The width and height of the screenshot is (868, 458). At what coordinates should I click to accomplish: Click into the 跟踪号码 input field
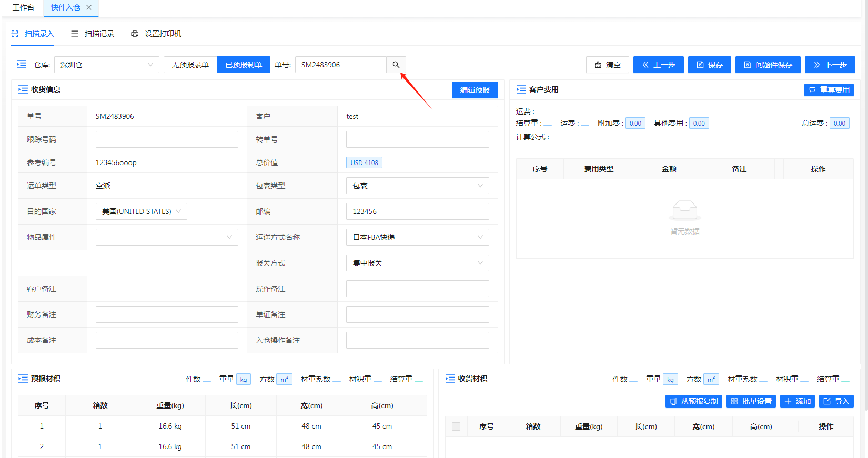pyautogui.click(x=167, y=139)
